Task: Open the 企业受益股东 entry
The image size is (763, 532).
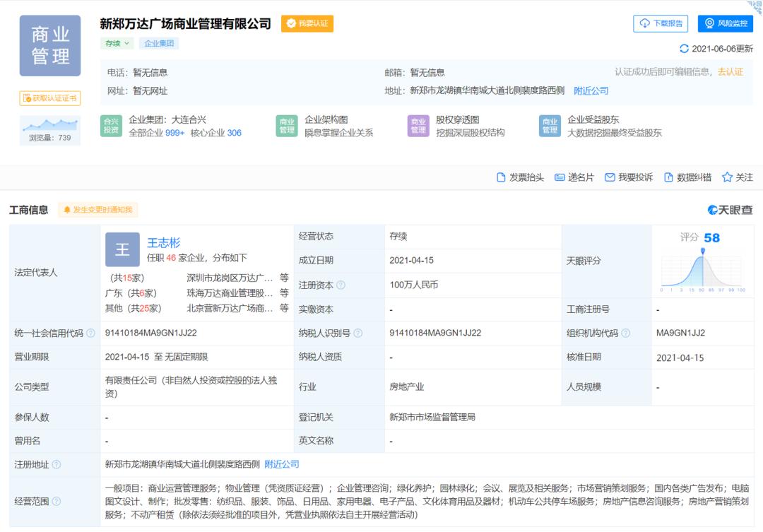Action: pos(593,119)
